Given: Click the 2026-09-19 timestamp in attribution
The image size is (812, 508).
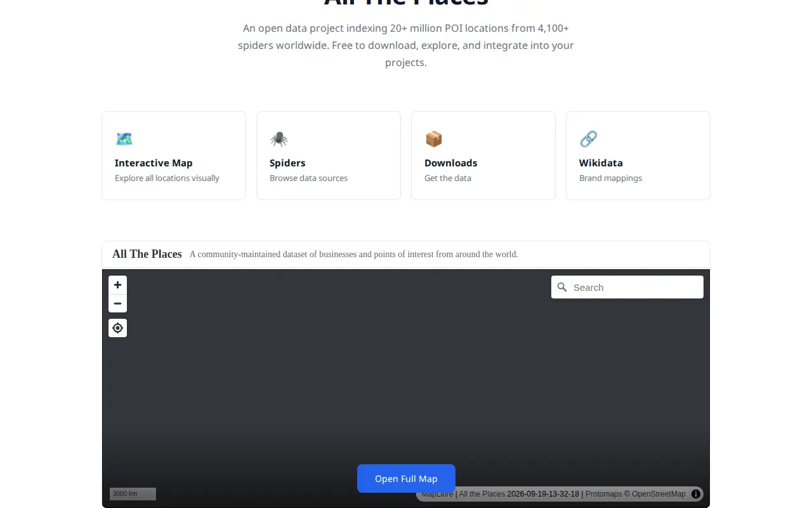Looking at the screenshot, I should [x=543, y=494].
